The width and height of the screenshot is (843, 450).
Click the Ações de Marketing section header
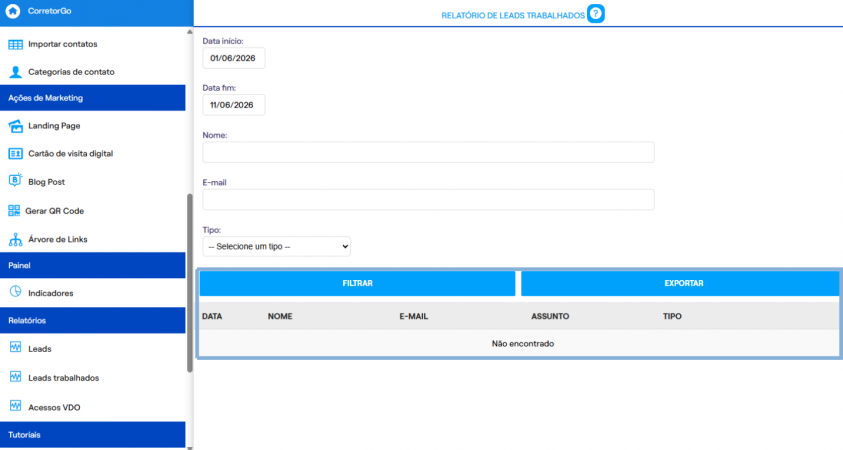click(92, 98)
